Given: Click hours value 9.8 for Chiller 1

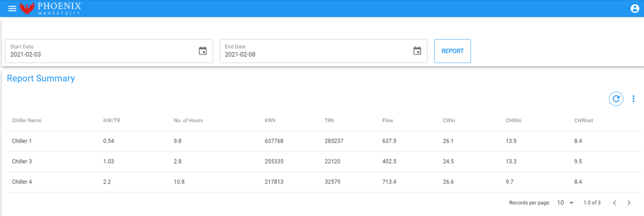Looking at the screenshot, I should [x=178, y=141].
